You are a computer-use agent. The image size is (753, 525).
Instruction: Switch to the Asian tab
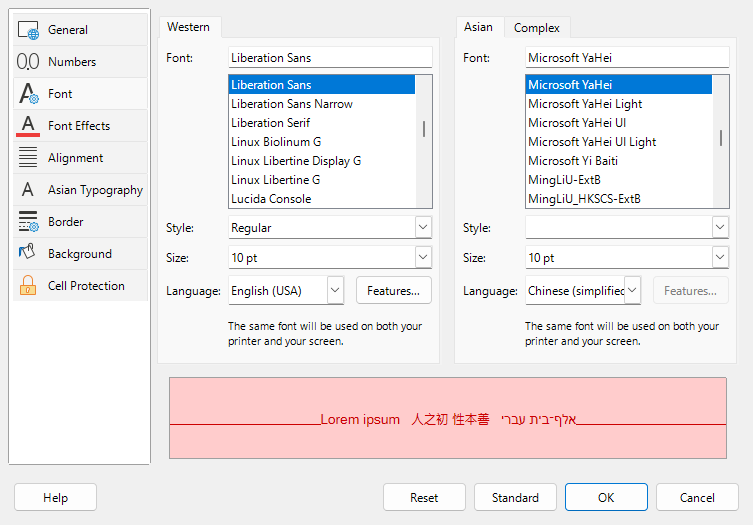[x=478, y=27]
